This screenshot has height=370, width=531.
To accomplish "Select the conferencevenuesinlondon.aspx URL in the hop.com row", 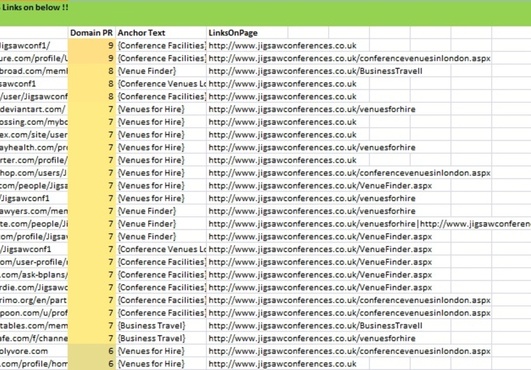I will point(349,173).
